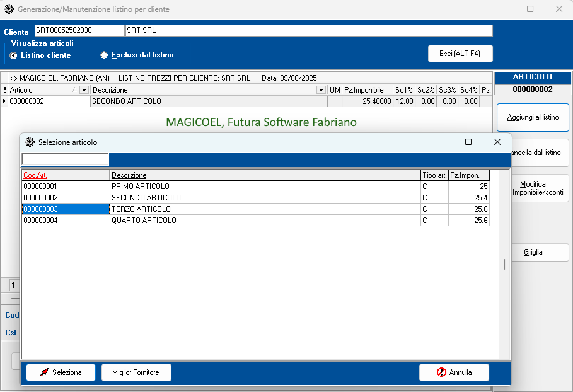Click the red arrow icon on Seleziona

click(x=44, y=372)
